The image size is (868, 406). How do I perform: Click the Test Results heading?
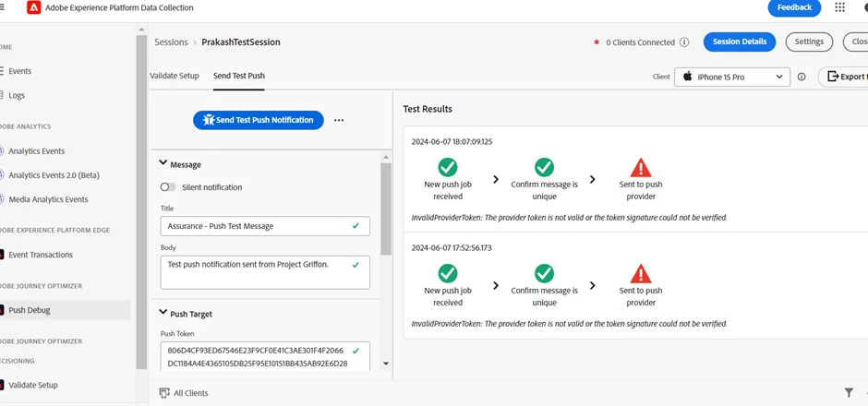point(428,109)
